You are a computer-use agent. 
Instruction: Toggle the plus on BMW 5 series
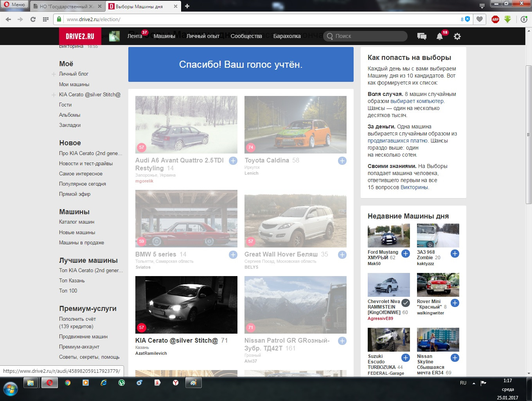coord(233,255)
